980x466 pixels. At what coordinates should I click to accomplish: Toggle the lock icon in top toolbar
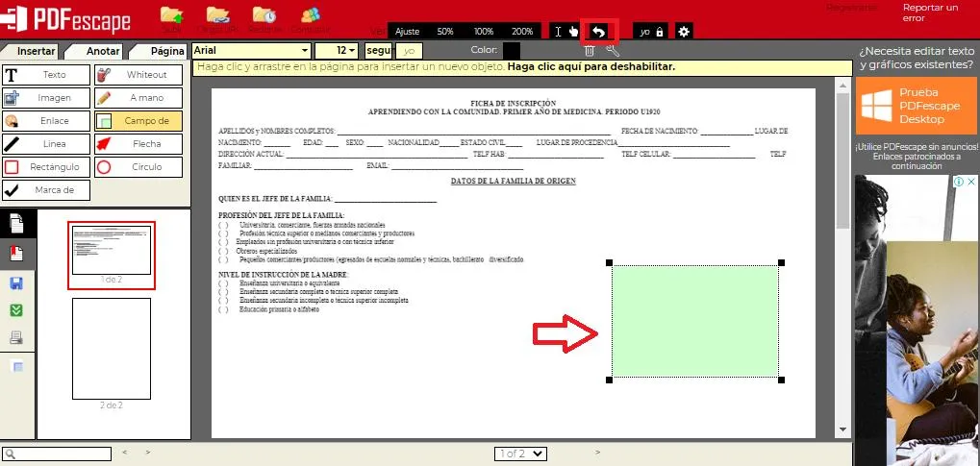click(x=660, y=32)
